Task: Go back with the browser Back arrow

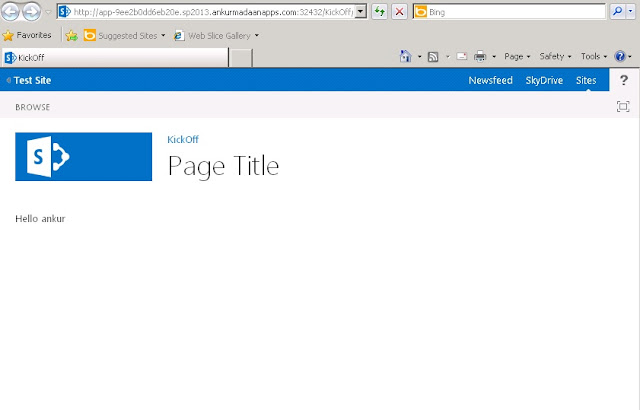Action: point(11,12)
